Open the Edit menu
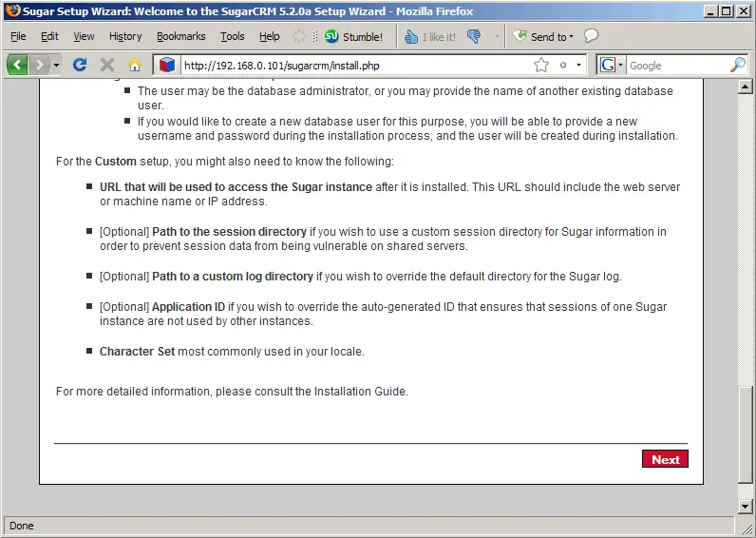Image resolution: width=756 pixels, height=538 pixels. point(49,37)
